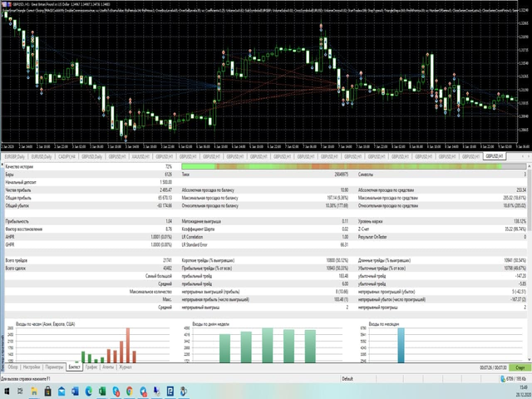
Task: Select the Коэффициент Шарпа label
Action: tap(198, 229)
